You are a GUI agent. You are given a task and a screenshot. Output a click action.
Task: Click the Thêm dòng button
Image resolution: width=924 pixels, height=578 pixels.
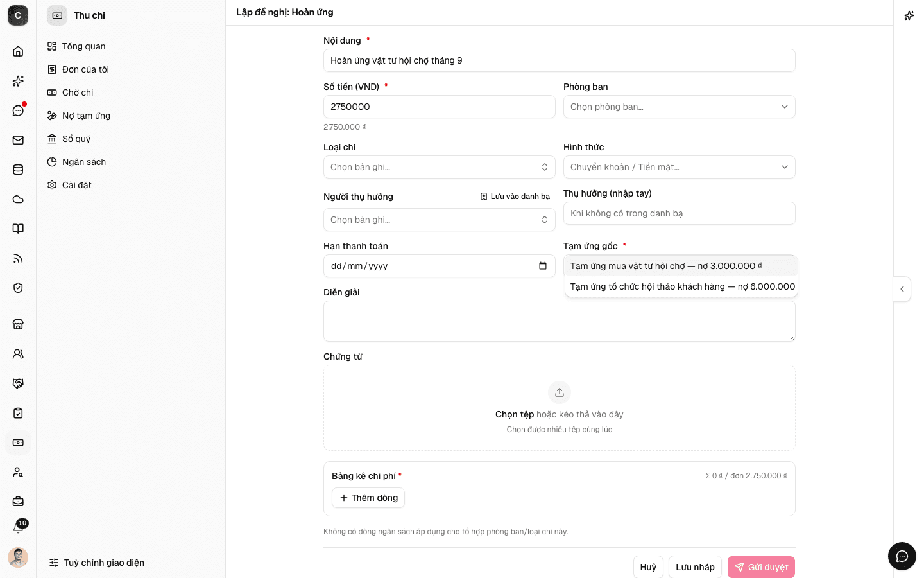(x=368, y=498)
